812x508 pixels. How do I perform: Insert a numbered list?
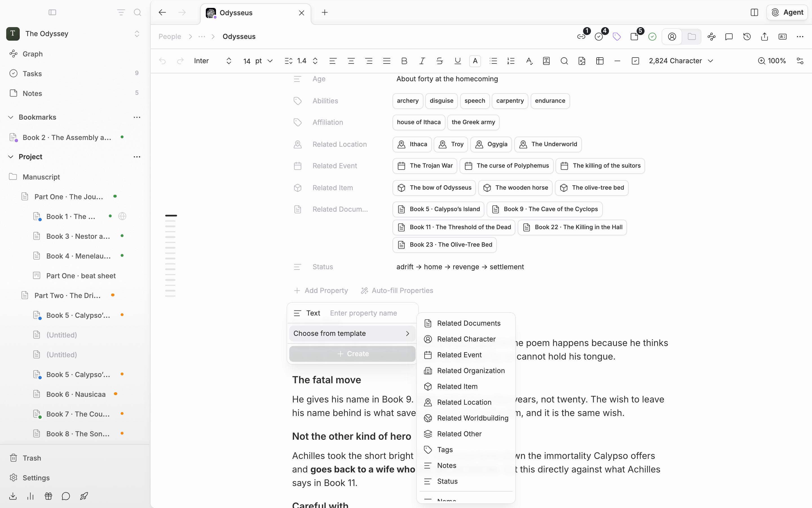511,61
